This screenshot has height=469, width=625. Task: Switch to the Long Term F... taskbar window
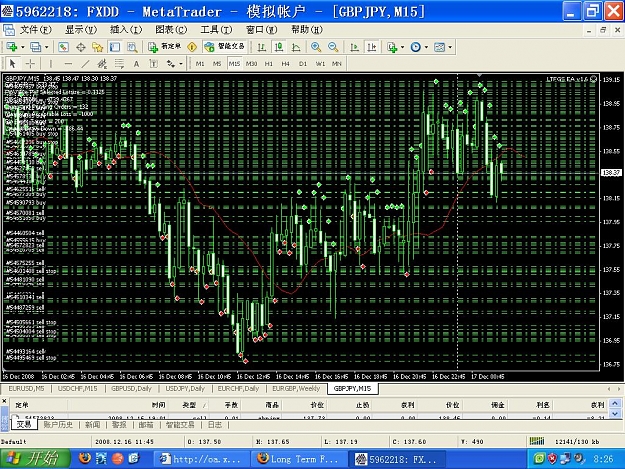pyautogui.click(x=299, y=459)
